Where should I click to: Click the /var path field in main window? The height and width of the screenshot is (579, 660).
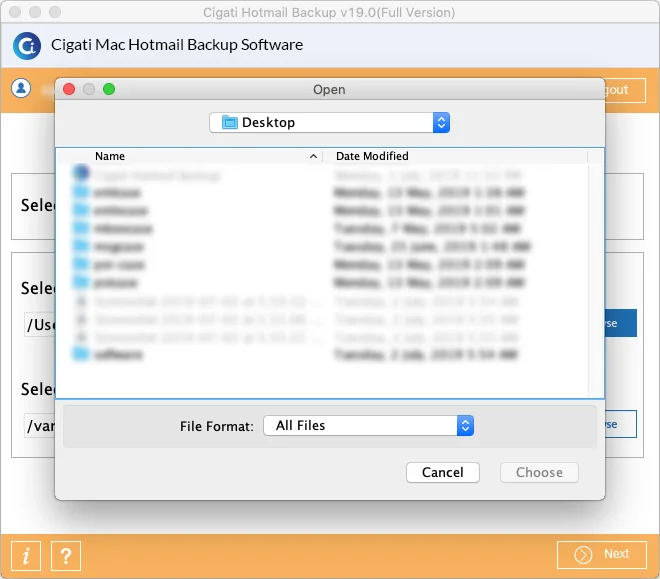pos(39,426)
